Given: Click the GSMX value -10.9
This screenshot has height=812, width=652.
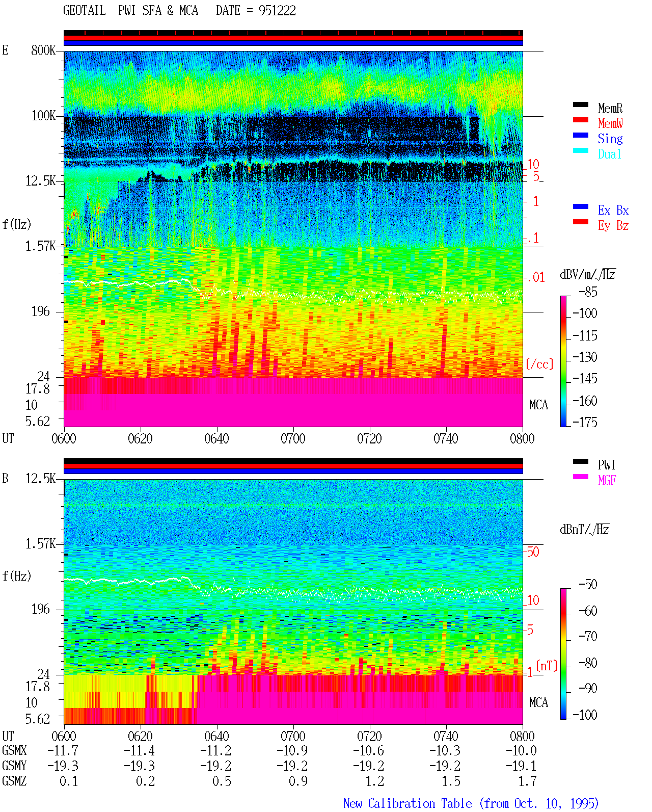Looking at the screenshot, I should pyautogui.click(x=292, y=750).
